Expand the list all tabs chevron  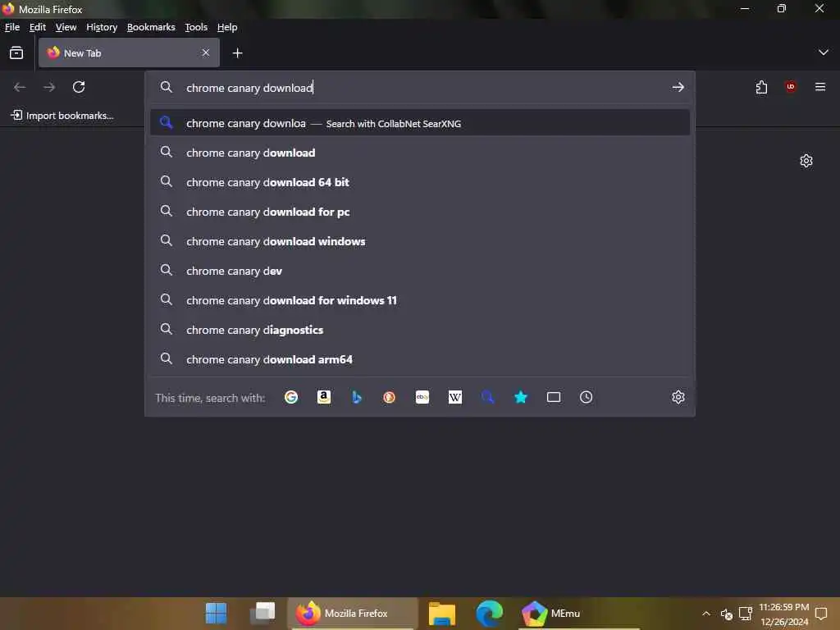824,52
